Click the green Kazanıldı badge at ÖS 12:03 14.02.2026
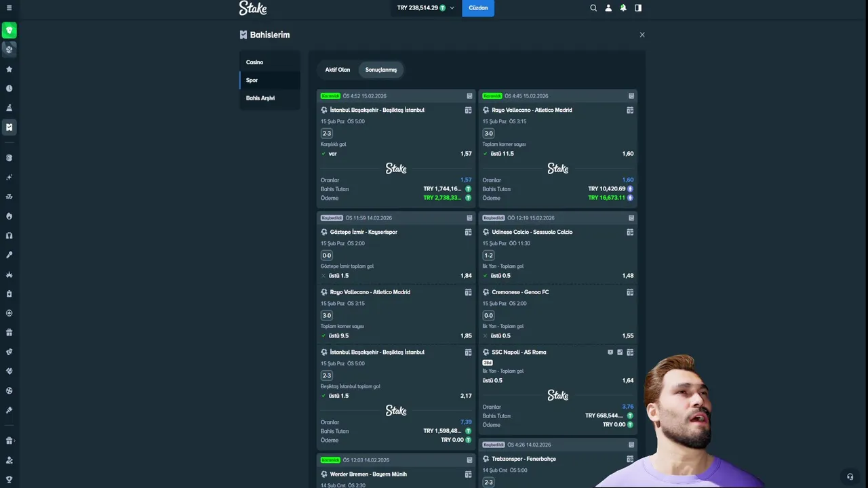This screenshot has width=868, height=488. click(330, 460)
